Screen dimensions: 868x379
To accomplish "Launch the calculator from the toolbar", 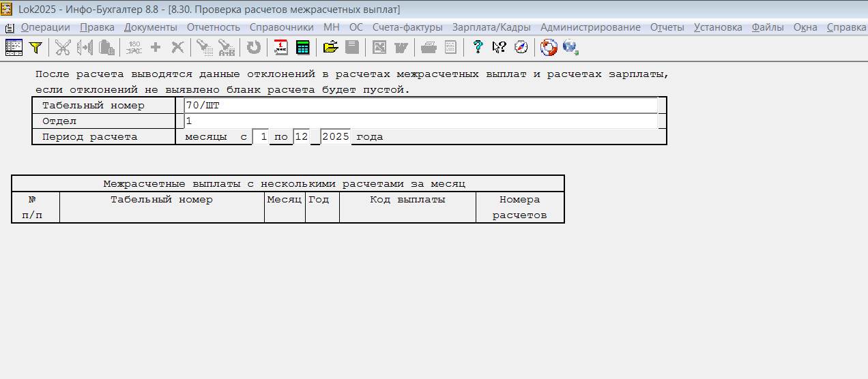I will (302, 47).
